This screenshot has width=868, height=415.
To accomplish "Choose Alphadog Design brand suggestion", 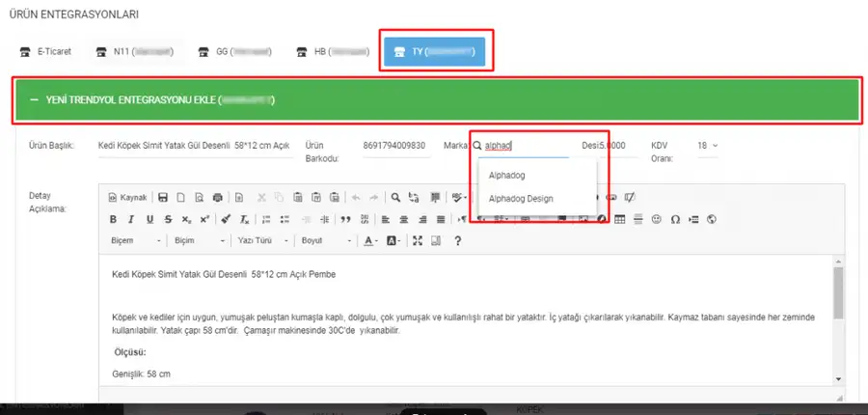I will [x=521, y=199].
